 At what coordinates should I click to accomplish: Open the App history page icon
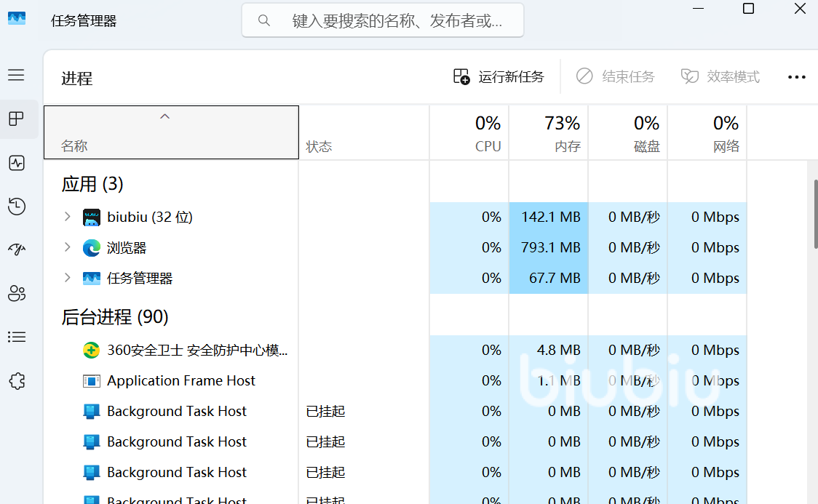coord(16,207)
